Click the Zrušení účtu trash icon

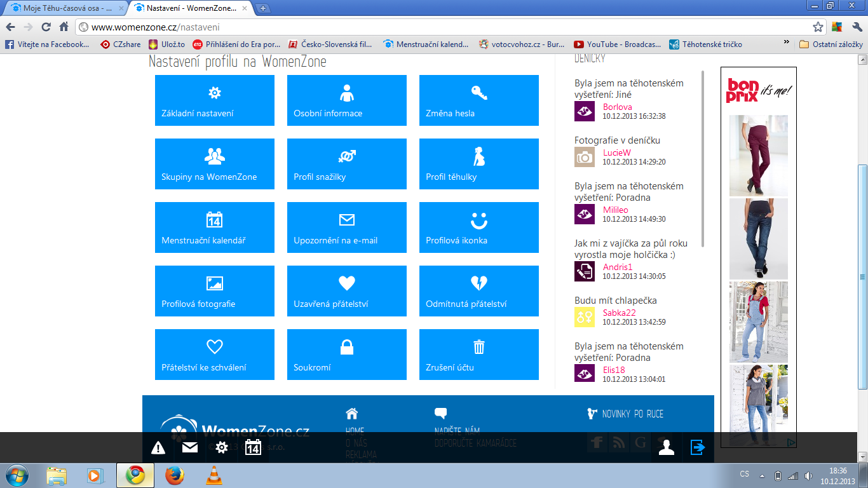[x=478, y=347]
